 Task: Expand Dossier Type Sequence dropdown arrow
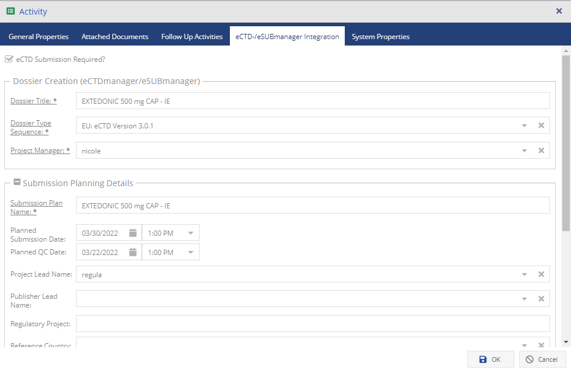click(524, 126)
